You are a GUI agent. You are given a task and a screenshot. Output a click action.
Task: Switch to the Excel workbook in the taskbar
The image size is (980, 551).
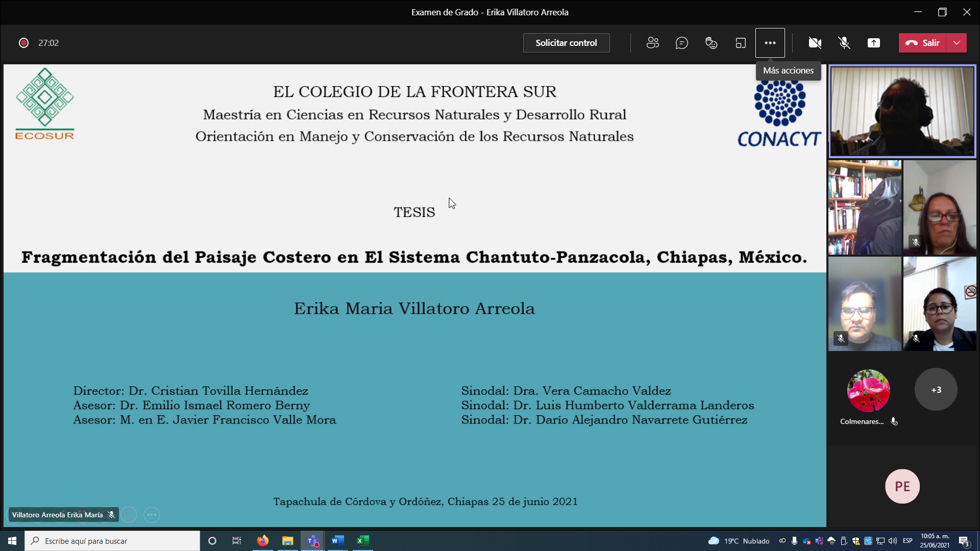(363, 541)
